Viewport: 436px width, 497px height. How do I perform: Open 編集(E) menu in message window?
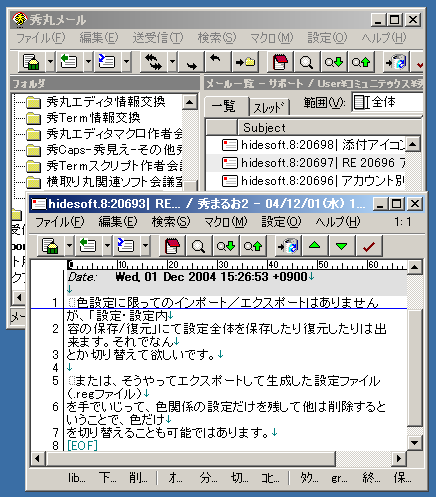(x=118, y=222)
